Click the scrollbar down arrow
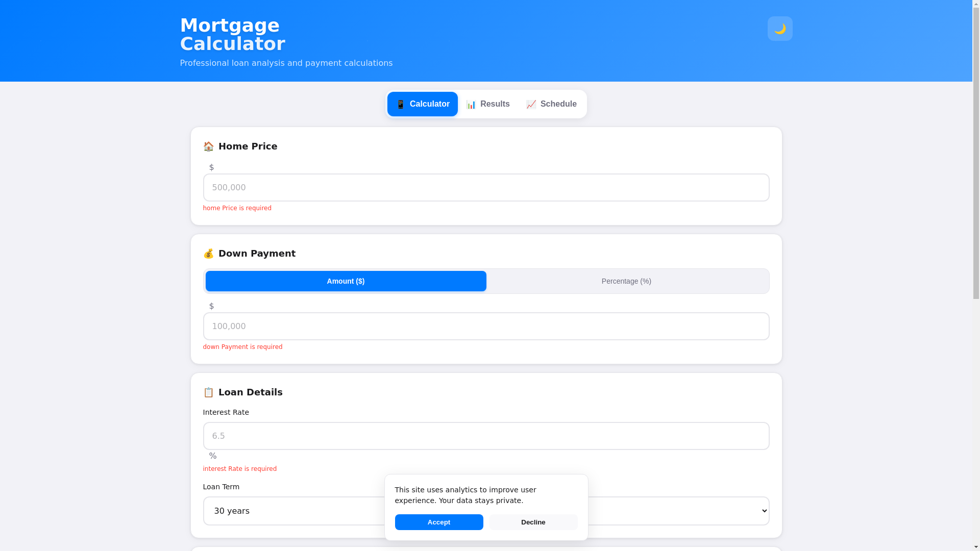Image resolution: width=980 pixels, height=551 pixels. pos(976,547)
